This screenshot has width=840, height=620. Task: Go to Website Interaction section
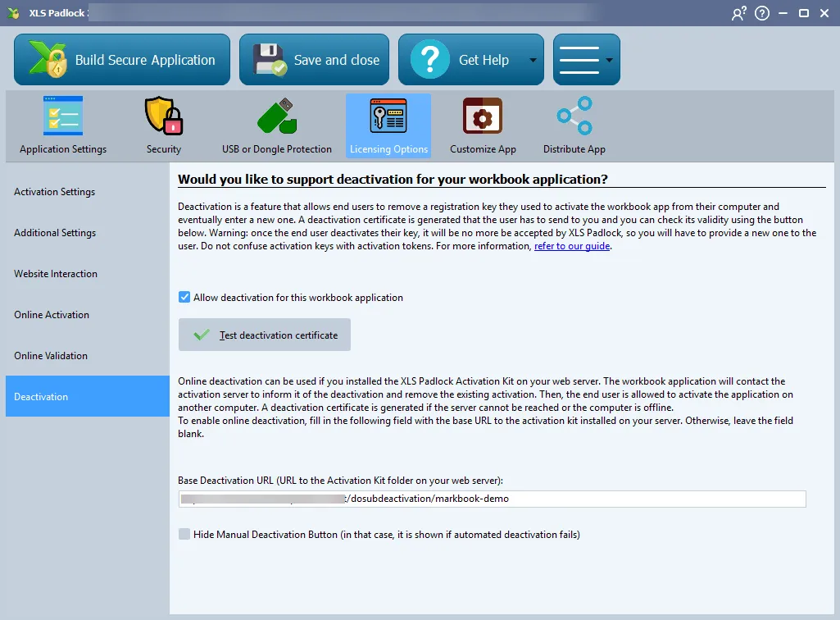[x=88, y=274]
